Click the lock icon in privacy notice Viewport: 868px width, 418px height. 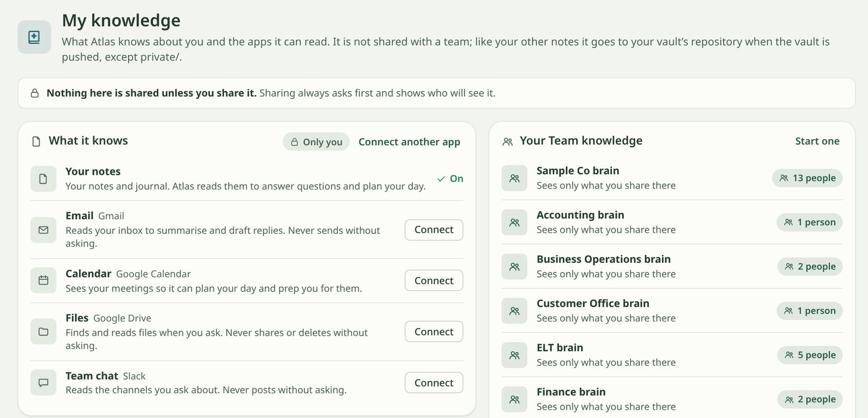tap(35, 93)
